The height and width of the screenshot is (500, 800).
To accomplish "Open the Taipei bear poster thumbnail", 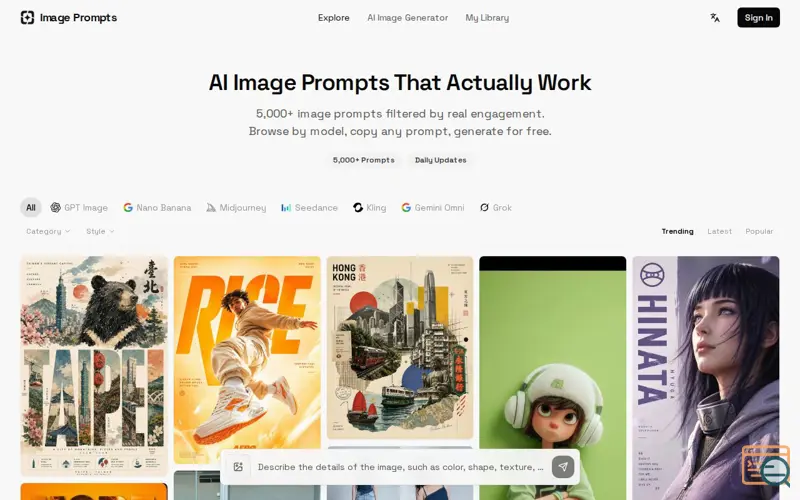I will [x=94, y=366].
